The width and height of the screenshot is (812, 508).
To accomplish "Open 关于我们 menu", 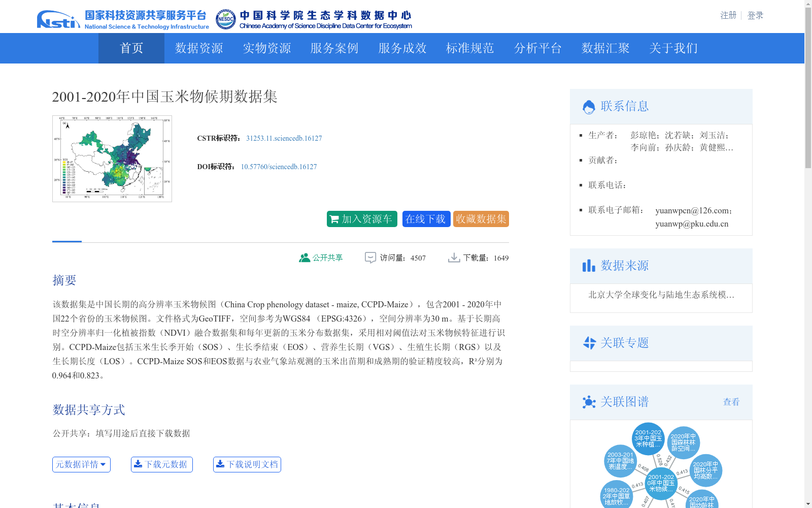I will pos(673,48).
